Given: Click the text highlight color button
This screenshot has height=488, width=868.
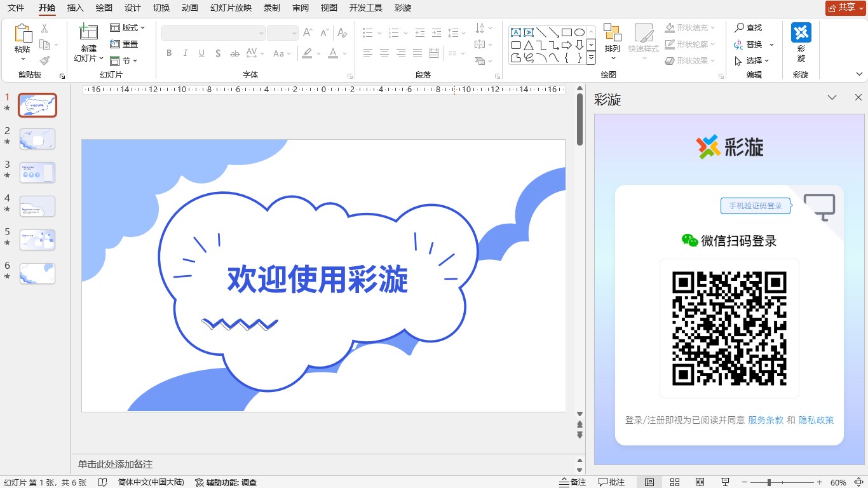Looking at the screenshot, I should (307, 53).
